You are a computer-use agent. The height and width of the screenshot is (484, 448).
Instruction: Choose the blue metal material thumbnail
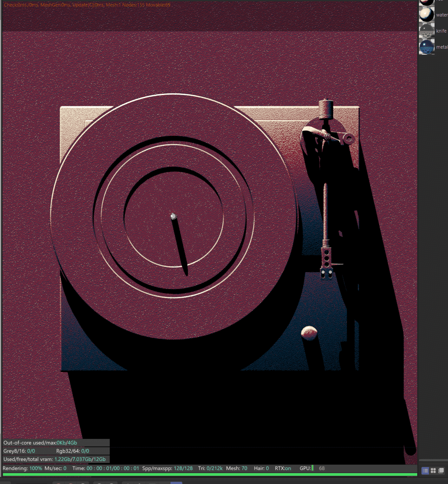coord(426,47)
